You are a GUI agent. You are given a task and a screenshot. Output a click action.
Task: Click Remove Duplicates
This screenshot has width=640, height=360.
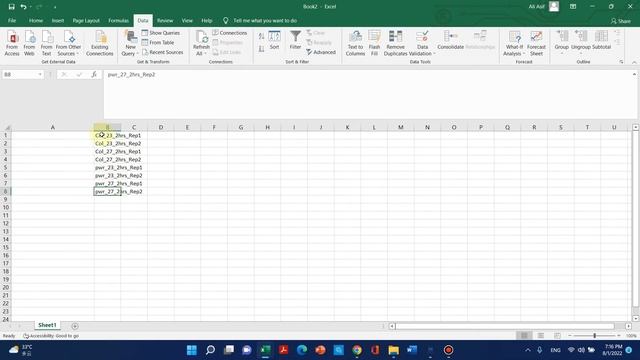pos(395,43)
